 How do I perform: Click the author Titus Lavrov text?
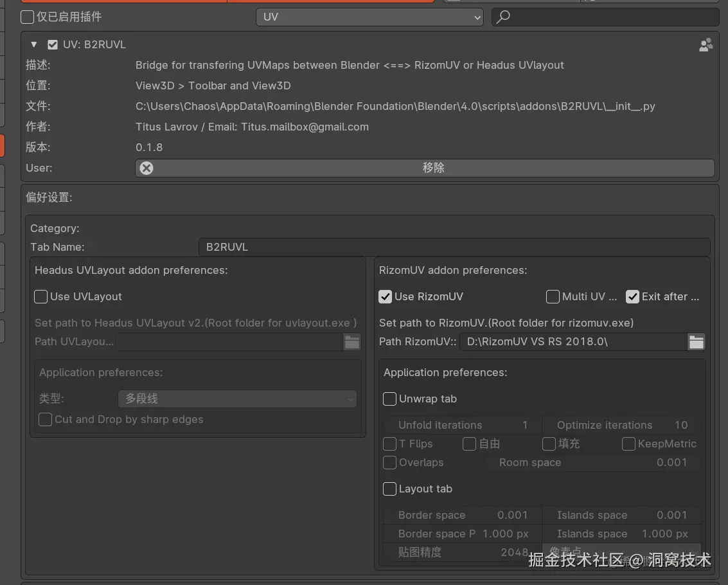point(252,127)
